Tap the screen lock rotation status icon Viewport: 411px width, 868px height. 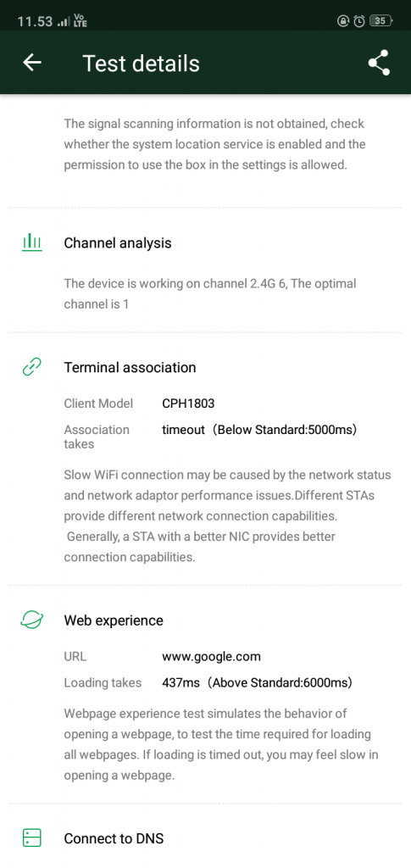343,21
